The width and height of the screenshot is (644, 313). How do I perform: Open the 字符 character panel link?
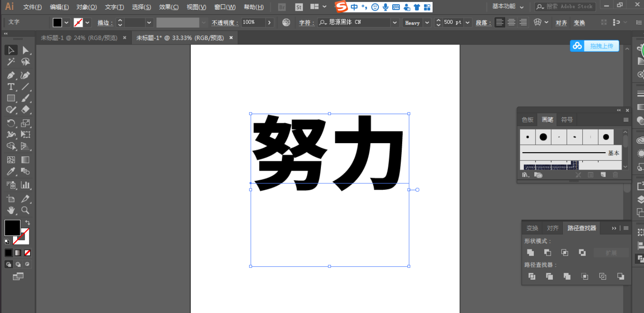(x=306, y=23)
